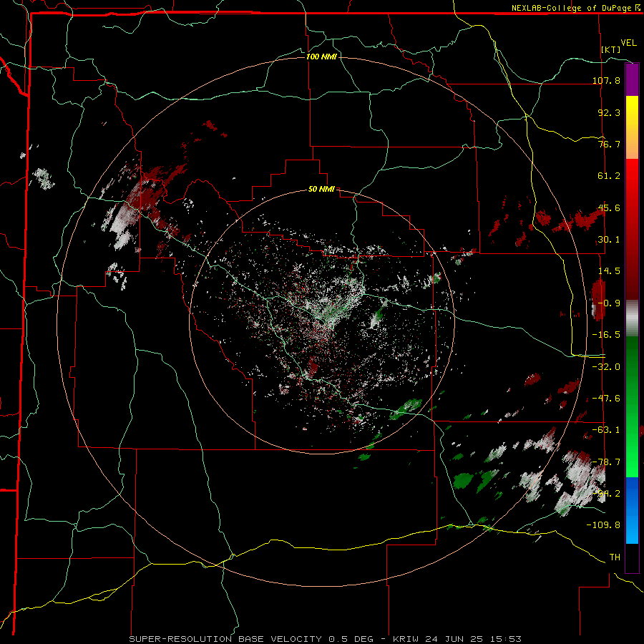Select the -47.6 scale value
Screen dimensions: 644x644
(x=606, y=399)
